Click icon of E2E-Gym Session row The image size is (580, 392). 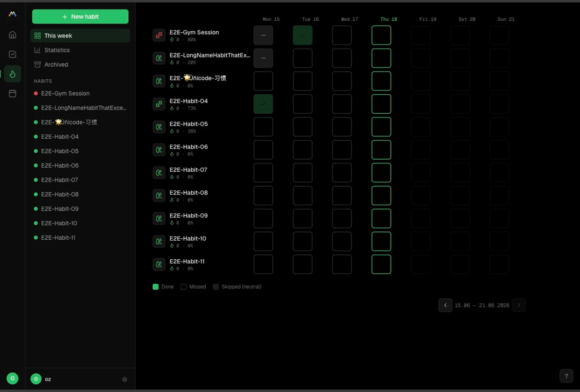pyautogui.click(x=159, y=35)
